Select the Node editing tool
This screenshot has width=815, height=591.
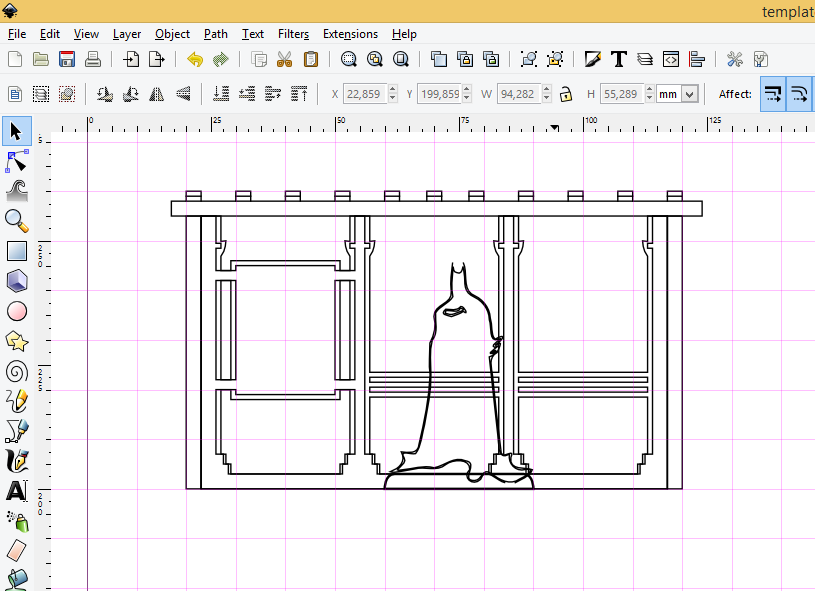(17, 161)
